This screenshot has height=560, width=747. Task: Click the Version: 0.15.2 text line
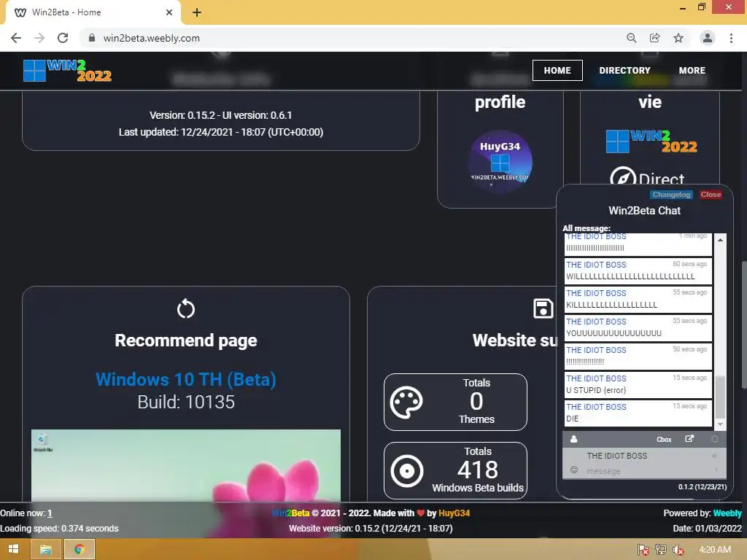(220, 115)
